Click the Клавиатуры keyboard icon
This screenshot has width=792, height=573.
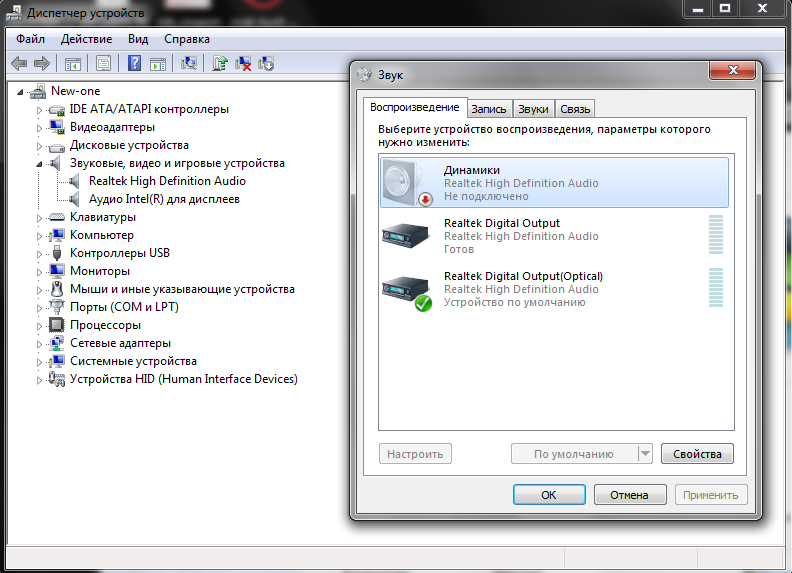pos(57,217)
